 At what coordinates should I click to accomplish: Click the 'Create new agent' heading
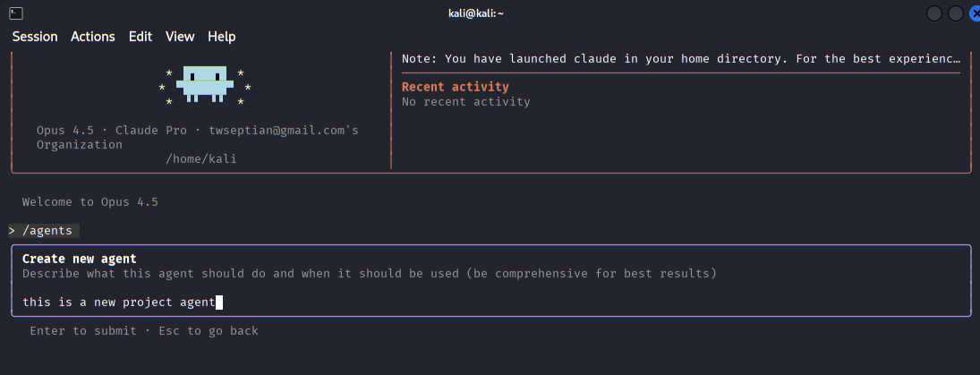pyautogui.click(x=79, y=259)
